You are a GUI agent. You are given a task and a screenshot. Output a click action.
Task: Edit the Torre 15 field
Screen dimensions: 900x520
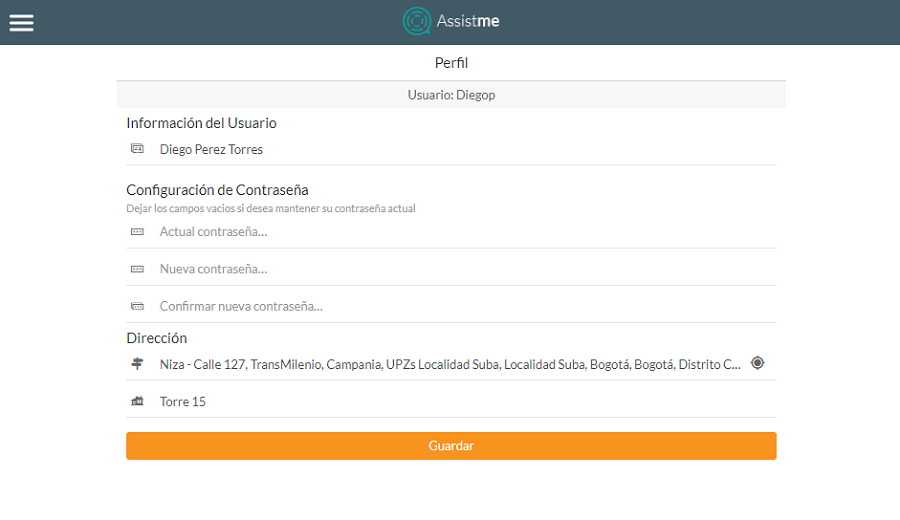(450, 402)
